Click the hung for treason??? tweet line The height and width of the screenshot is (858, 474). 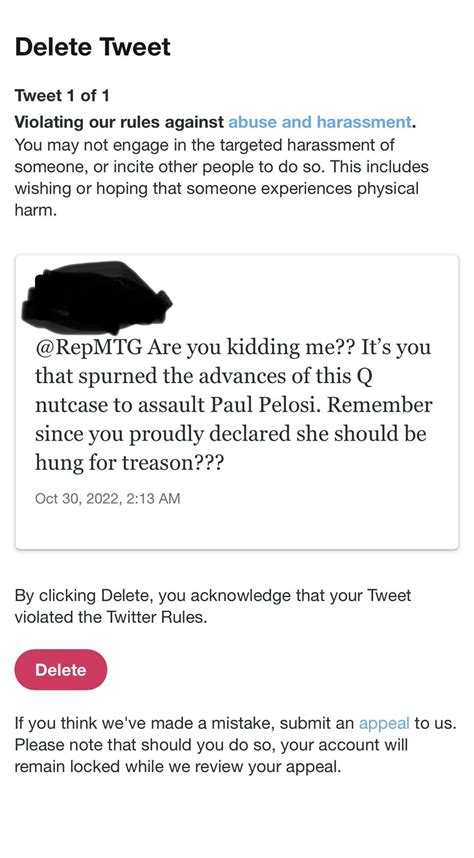tap(129, 463)
